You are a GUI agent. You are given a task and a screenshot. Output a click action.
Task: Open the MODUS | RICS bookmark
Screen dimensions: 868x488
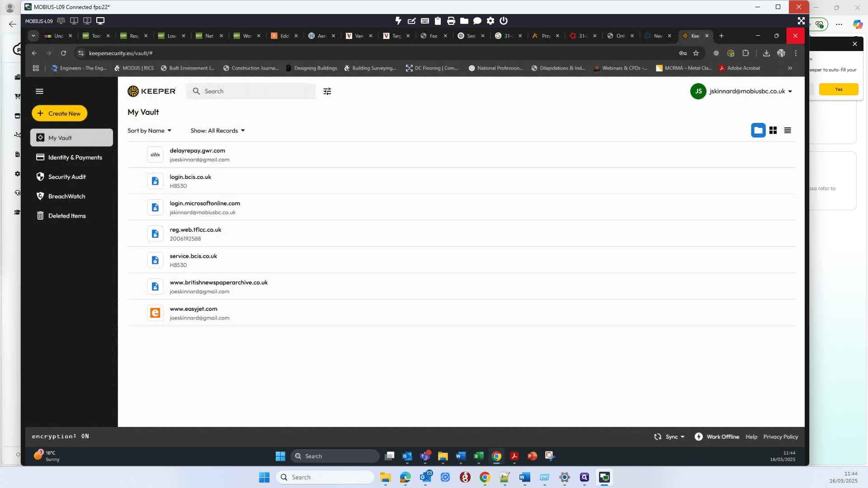[134, 68]
